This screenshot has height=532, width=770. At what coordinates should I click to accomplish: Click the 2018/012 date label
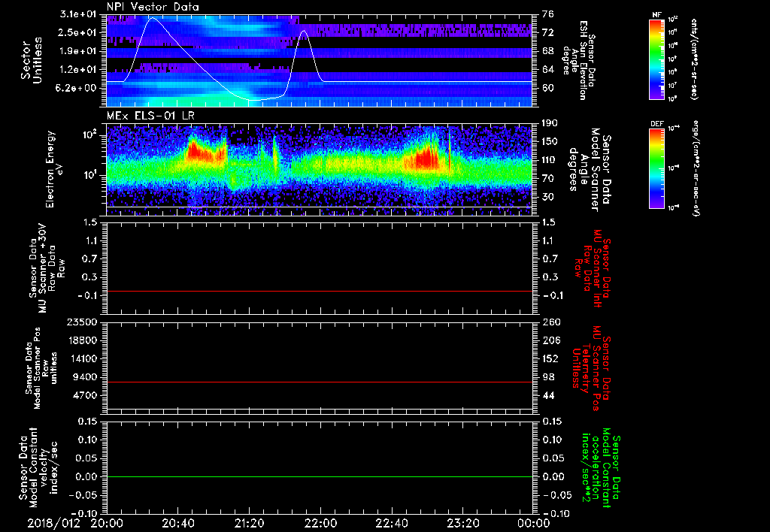tap(53, 523)
